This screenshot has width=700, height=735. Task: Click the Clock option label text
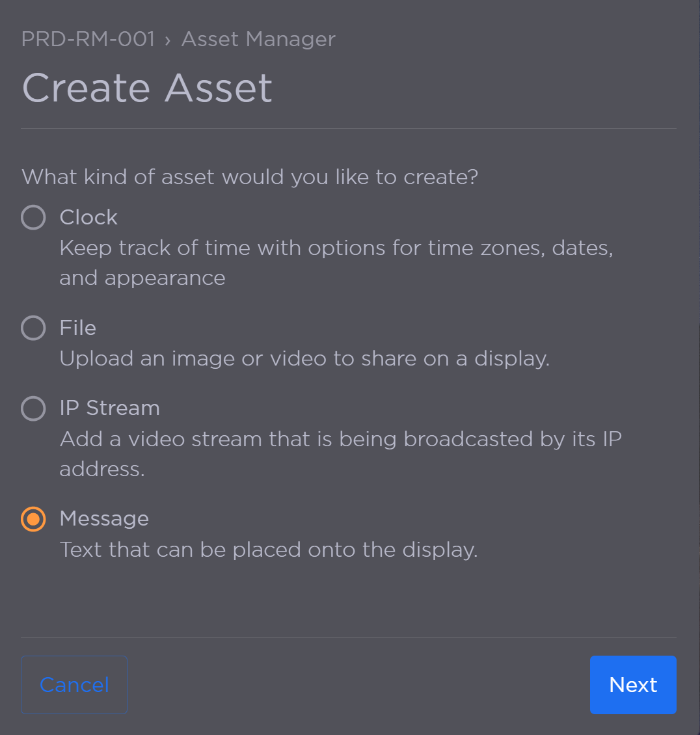pyautogui.click(x=88, y=217)
